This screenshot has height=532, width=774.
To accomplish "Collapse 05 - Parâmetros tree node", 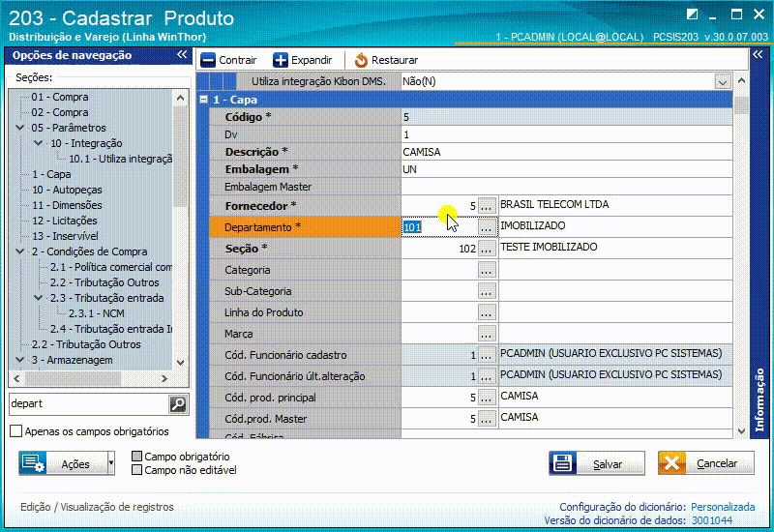I will click(x=20, y=128).
